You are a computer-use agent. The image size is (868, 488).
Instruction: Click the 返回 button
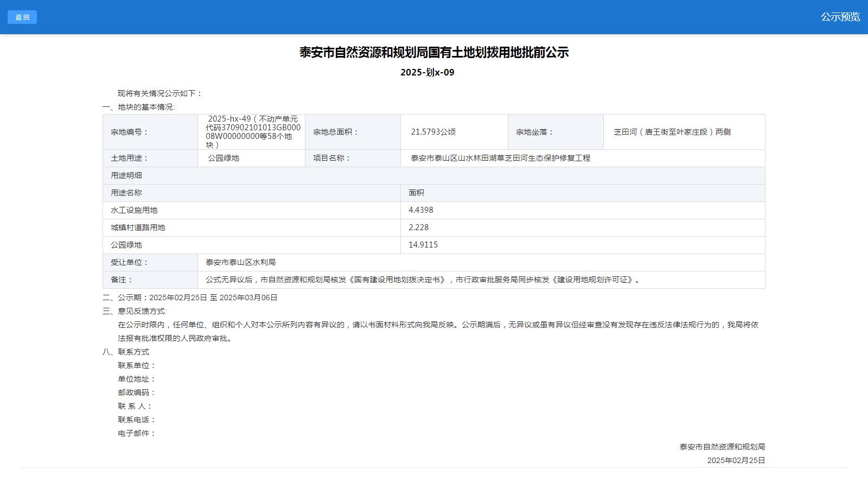(22, 17)
